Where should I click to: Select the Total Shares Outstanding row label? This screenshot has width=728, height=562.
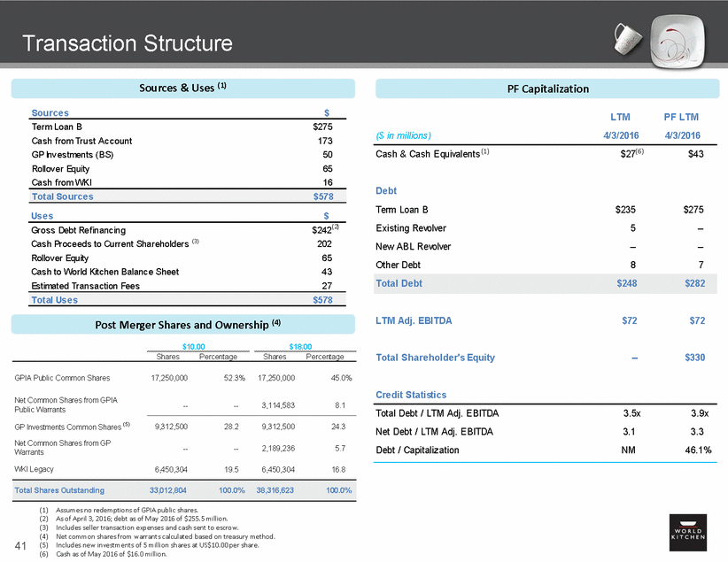pyautogui.click(x=58, y=489)
